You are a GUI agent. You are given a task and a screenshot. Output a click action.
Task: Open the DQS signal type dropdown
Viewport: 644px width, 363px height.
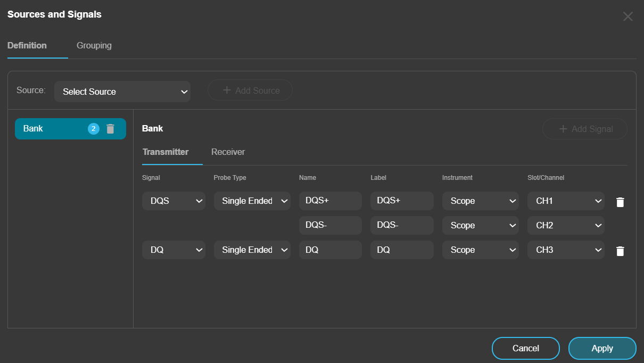coord(174,201)
